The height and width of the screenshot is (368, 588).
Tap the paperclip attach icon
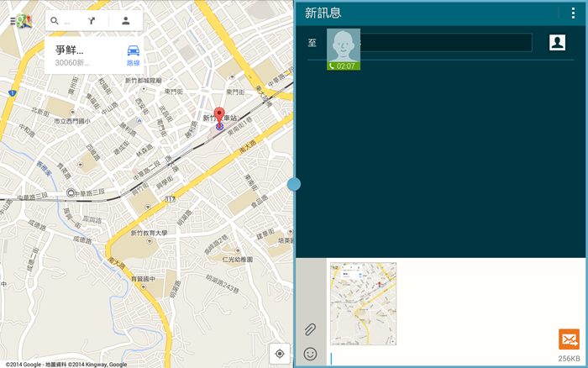coord(310,329)
